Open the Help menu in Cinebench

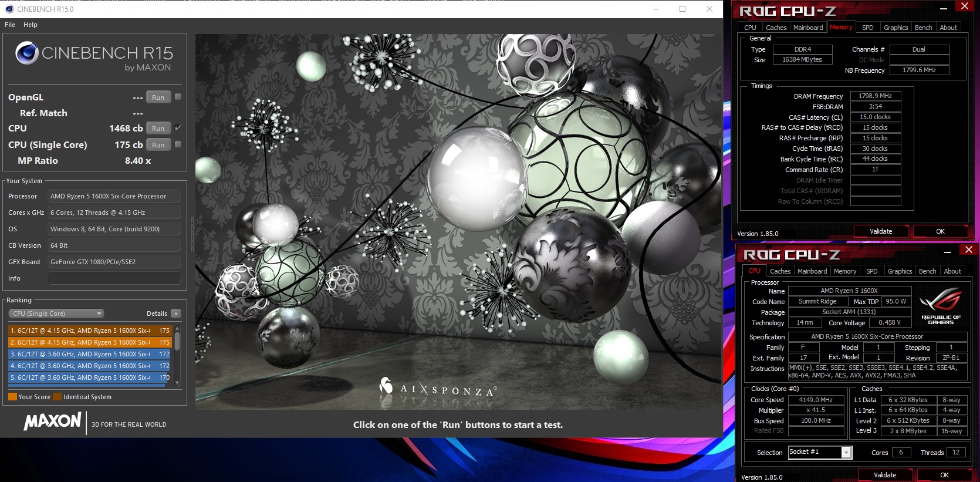[31, 25]
